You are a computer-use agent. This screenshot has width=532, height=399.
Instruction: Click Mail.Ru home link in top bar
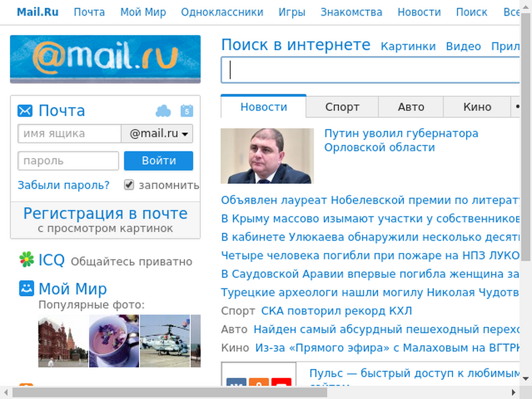click(x=37, y=12)
